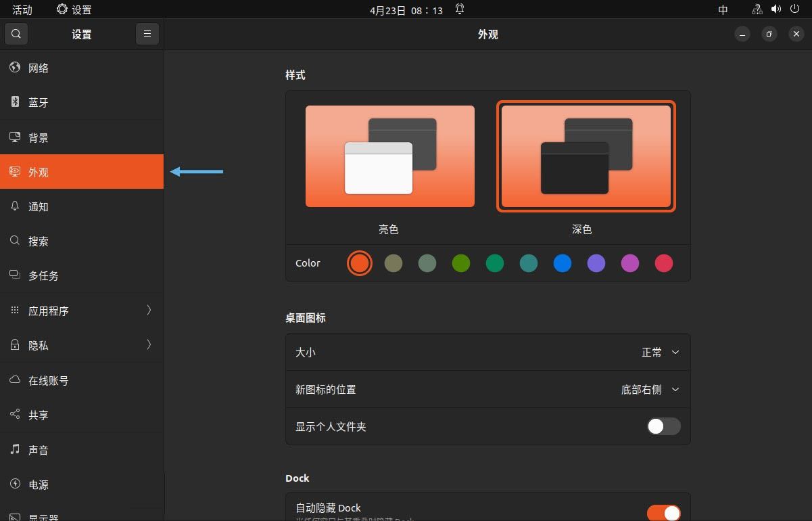The image size is (812, 521).
Task: Maximize the settings window
Action: point(769,34)
